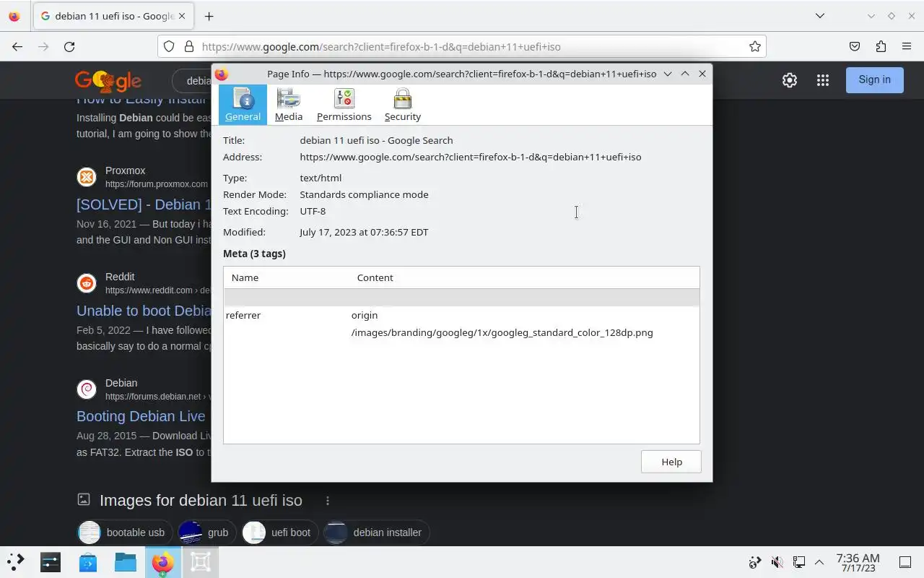This screenshot has width=924, height=578.
Task: Select the General tab in Page Info
Action: click(x=243, y=105)
